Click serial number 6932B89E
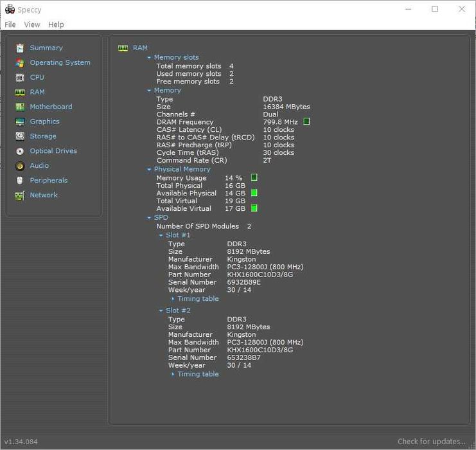The height and width of the screenshot is (450, 476). coord(243,282)
